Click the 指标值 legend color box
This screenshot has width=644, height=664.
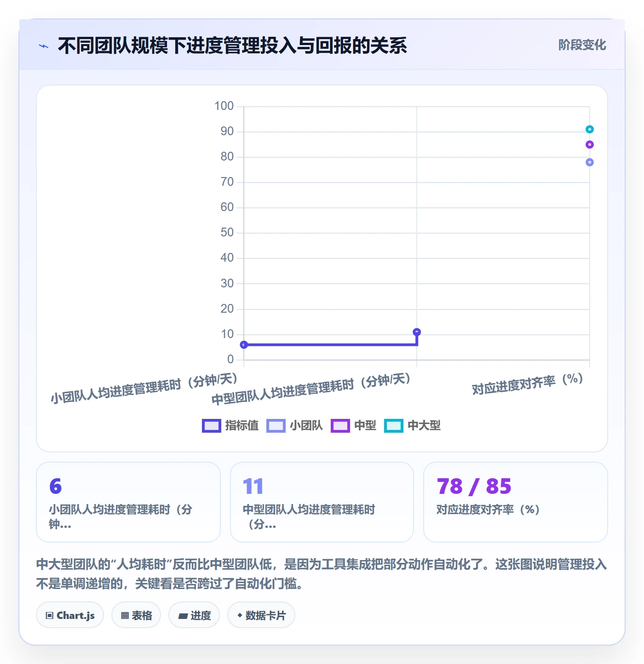[x=212, y=426]
